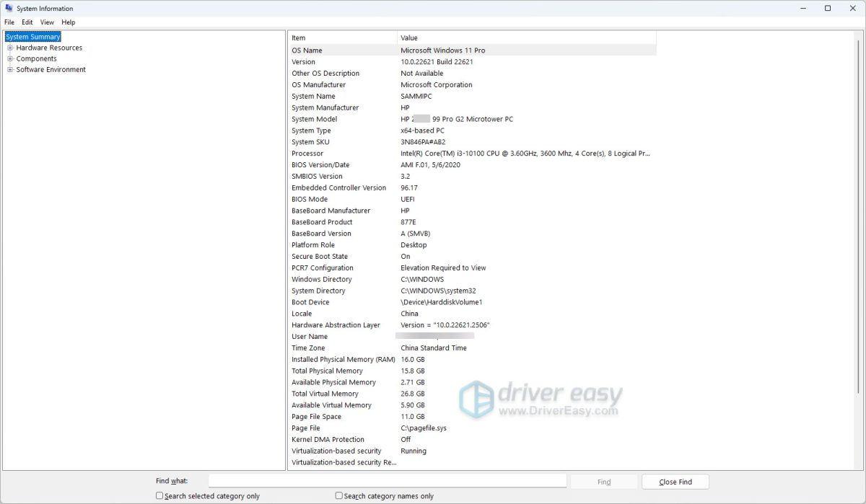Select the Boot Device row
The width and height of the screenshot is (866, 504).
473,302
